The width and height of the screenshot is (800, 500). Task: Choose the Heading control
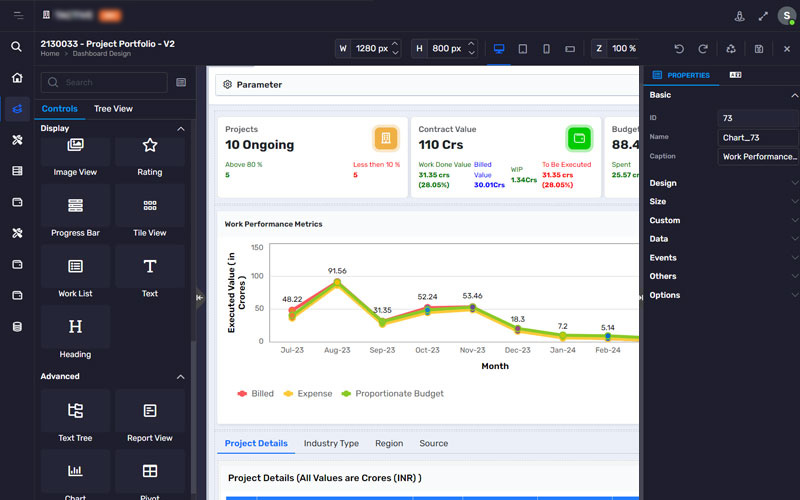tap(75, 332)
